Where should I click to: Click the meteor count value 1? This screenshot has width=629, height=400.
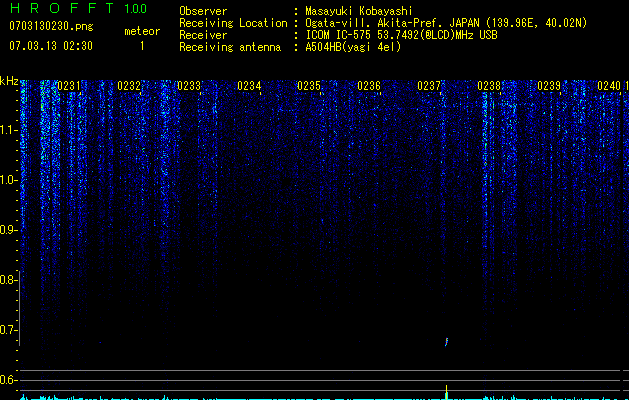point(142,46)
